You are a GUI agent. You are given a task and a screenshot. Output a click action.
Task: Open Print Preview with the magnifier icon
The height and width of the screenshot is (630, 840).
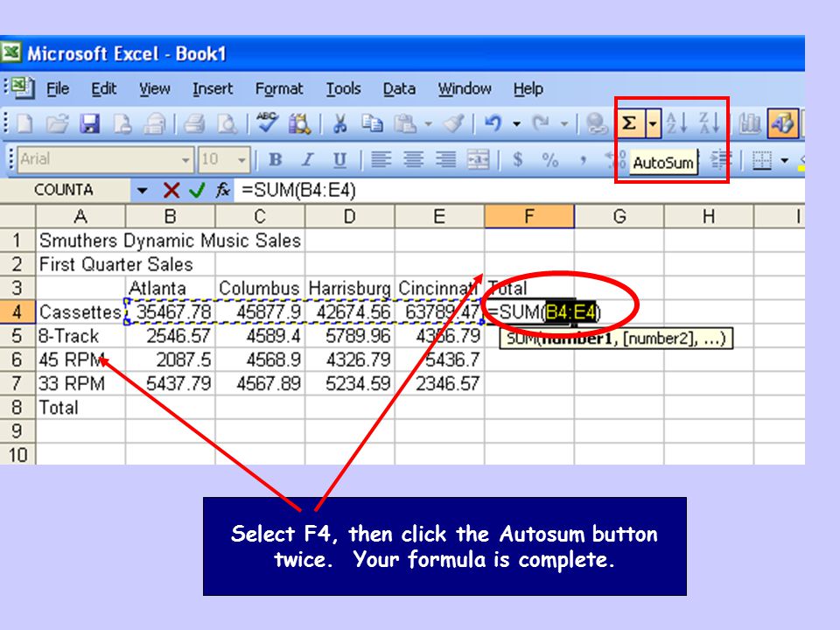pos(227,124)
